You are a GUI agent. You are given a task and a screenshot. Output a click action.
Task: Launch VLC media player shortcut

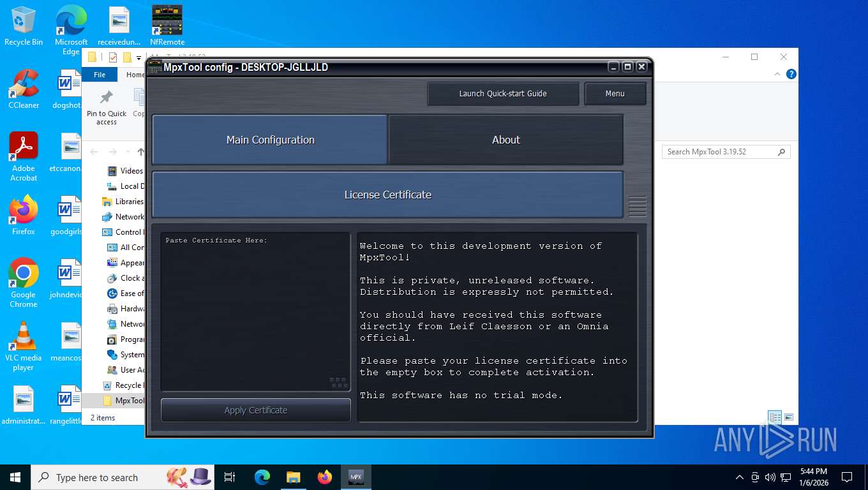pyautogui.click(x=24, y=346)
